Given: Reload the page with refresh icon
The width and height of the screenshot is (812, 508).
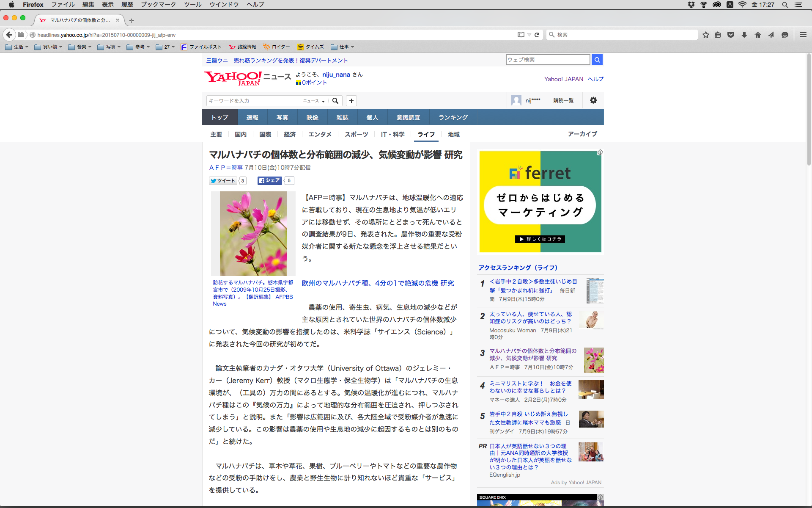Looking at the screenshot, I should pyautogui.click(x=537, y=35).
